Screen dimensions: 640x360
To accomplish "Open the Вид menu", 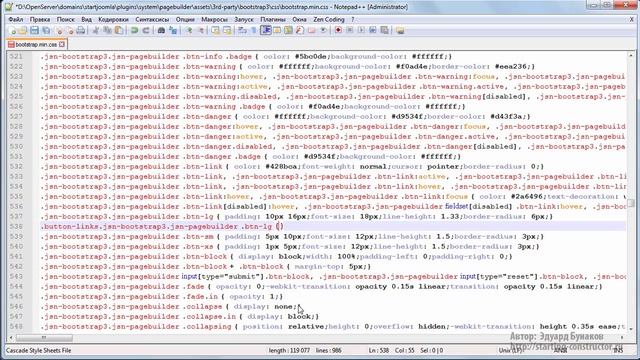I will pos(86,19).
